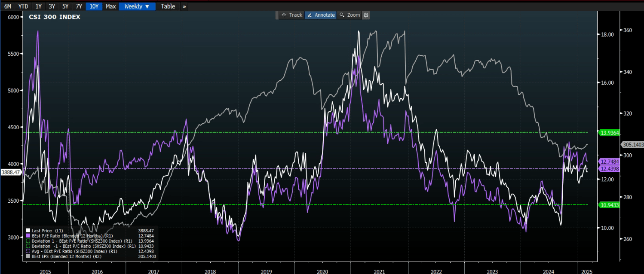Enable the Zoom magnifier tool
The image size is (644, 274).
coord(350,15)
